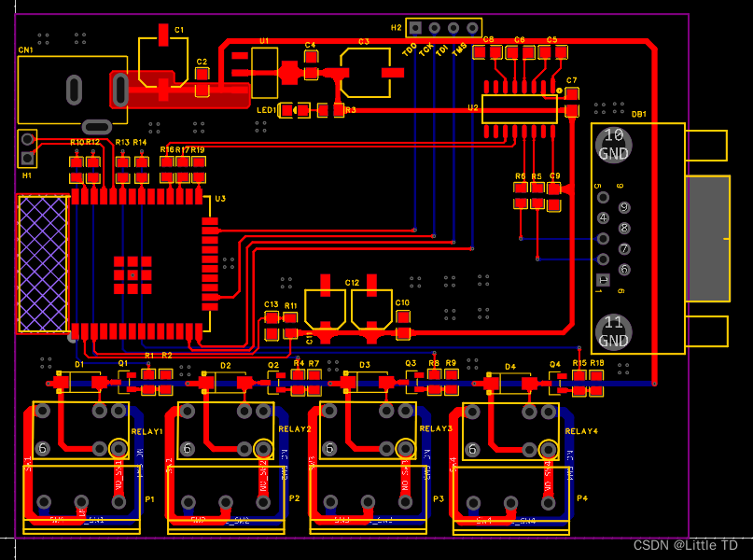Select the R14 resistor label
This screenshot has width=753, height=560.
(140, 142)
